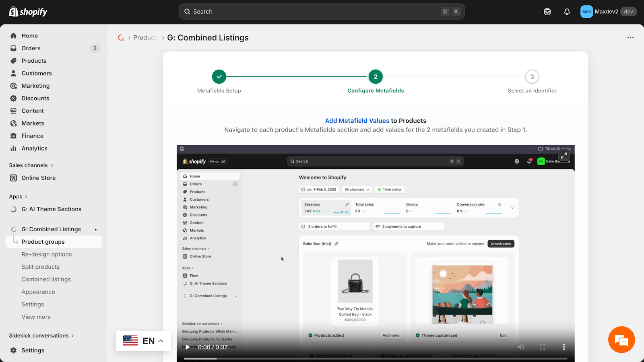Click the 0:00 / 0:37 video time
This screenshot has height=362, width=644.
click(x=213, y=347)
